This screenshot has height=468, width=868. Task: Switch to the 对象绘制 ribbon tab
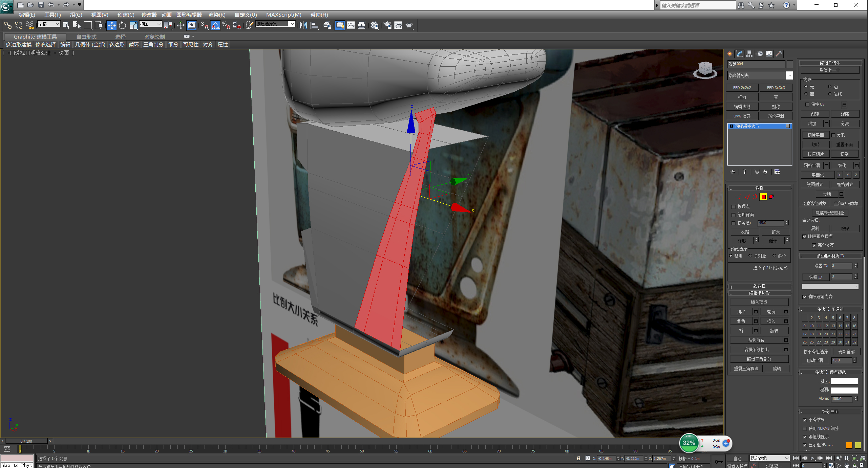point(154,37)
